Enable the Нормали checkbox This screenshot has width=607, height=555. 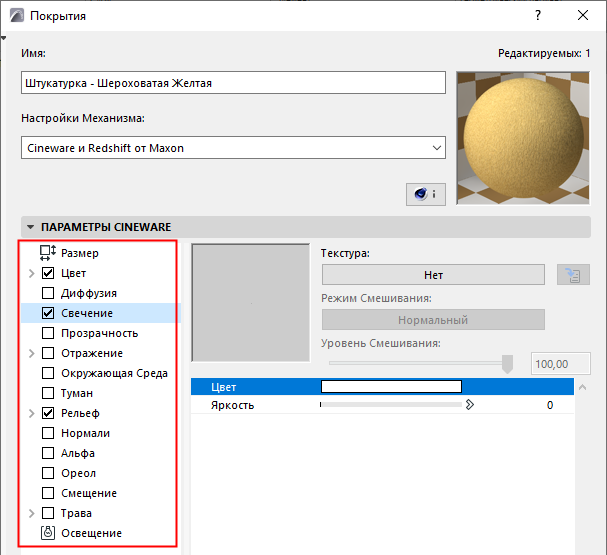tap(48, 433)
